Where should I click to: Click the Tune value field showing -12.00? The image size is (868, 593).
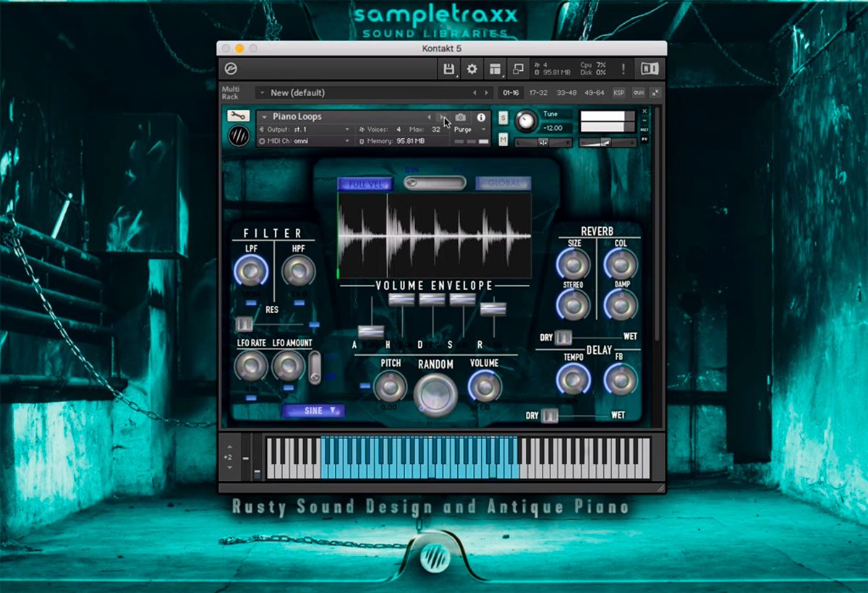point(557,128)
